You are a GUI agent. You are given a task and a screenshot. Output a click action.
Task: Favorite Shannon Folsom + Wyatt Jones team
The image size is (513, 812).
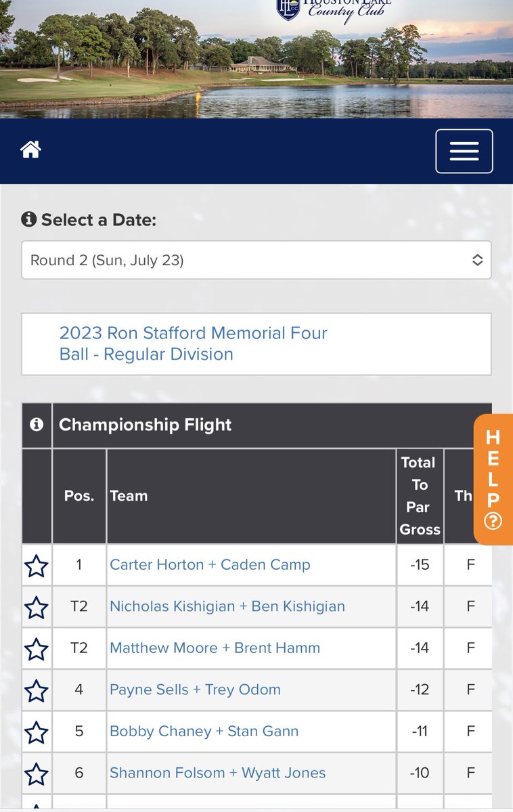click(x=37, y=773)
